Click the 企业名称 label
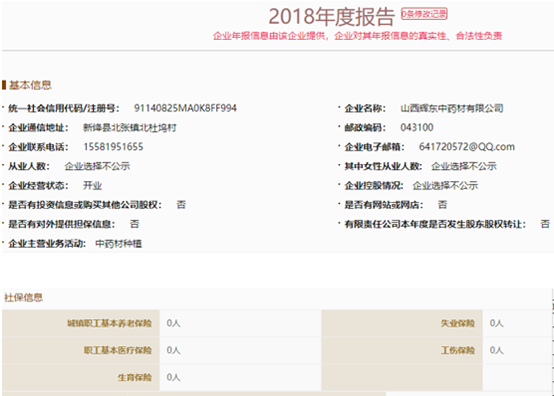Screen dimensions: 554x396 click(x=365, y=108)
